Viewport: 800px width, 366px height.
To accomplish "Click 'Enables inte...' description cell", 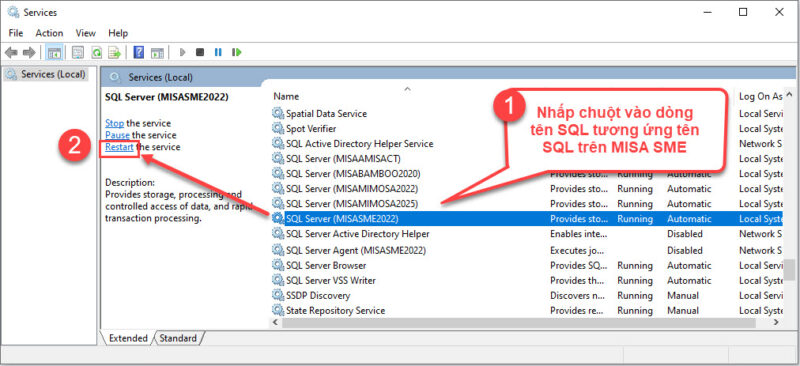I will pyautogui.click(x=579, y=234).
